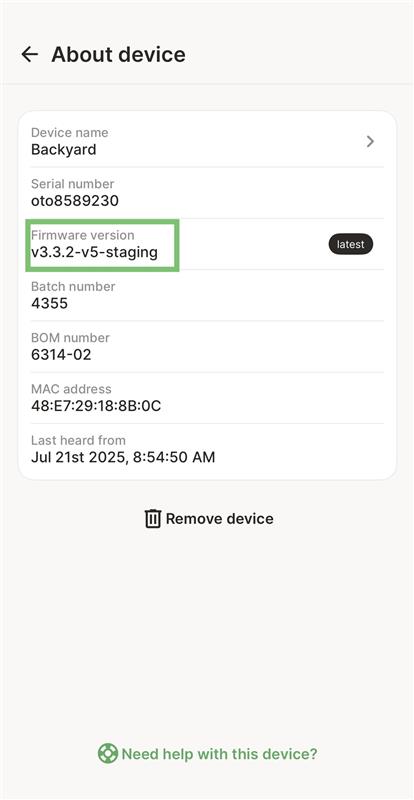Select the serial number oto8589230
Screen dimensions: 414x800
[x=75, y=201]
